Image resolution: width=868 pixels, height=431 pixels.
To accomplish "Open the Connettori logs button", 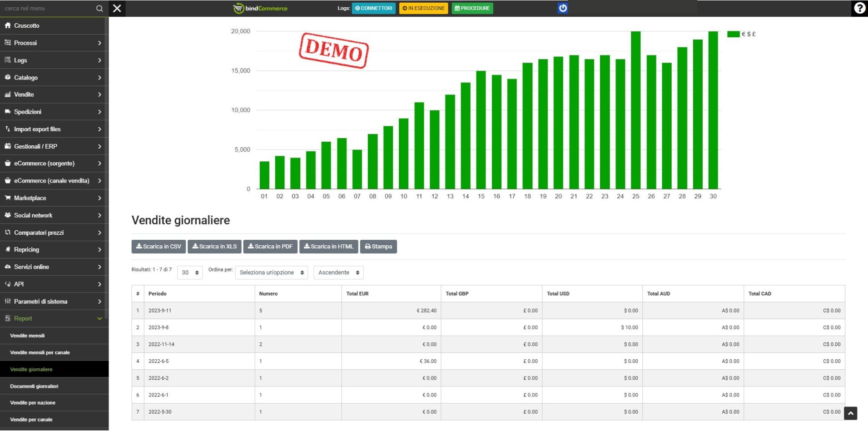I will [x=373, y=8].
